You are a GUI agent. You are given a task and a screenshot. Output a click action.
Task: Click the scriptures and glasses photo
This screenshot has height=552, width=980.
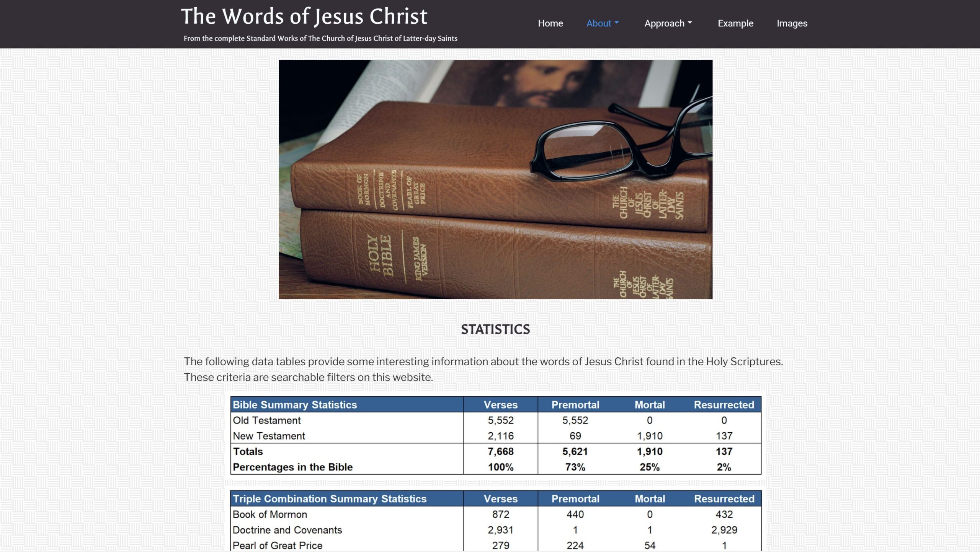(495, 179)
